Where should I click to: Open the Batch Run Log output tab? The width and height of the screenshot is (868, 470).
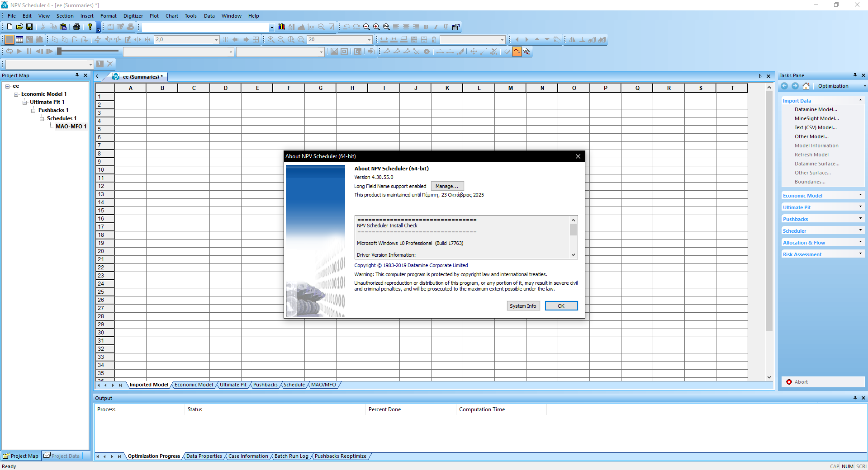[x=291, y=456]
